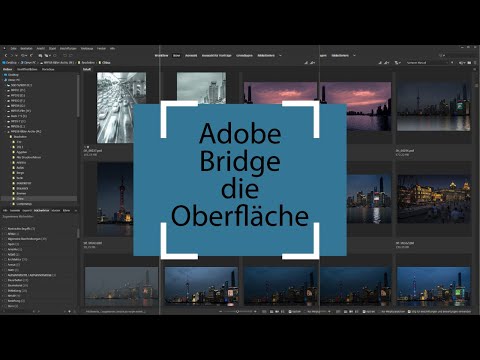This screenshot has width=480, height=360.
Task: Open the Stichwörter panel tab
Action: tap(42, 210)
